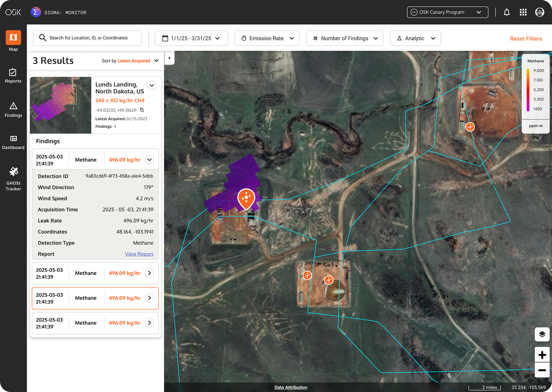Viewport: 552px width, 392px height.
Task: Open the Data Attribution link
Action: [x=291, y=388]
